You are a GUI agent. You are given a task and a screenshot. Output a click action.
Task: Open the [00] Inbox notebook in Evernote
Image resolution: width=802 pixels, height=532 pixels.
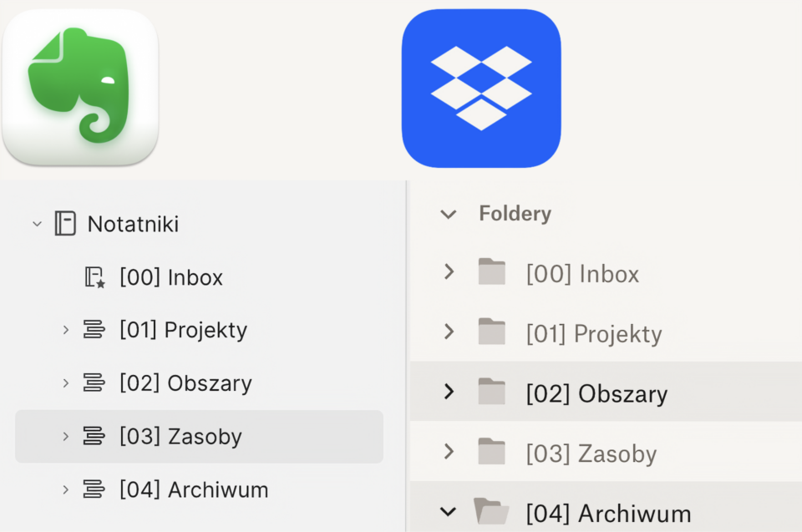[171, 277]
